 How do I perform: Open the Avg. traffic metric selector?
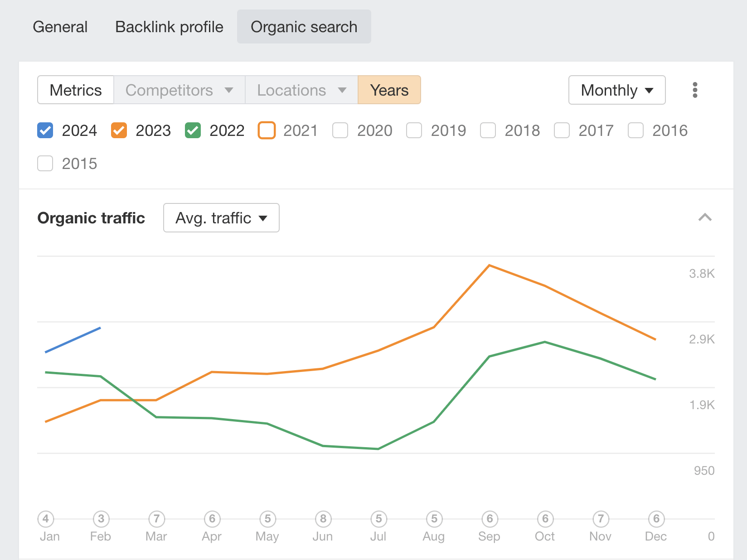[221, 218]
